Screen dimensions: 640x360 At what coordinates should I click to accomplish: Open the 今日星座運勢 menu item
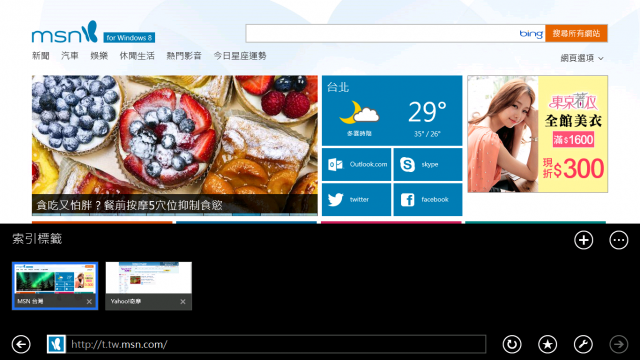pyautogui.click(x=240, y=56)
